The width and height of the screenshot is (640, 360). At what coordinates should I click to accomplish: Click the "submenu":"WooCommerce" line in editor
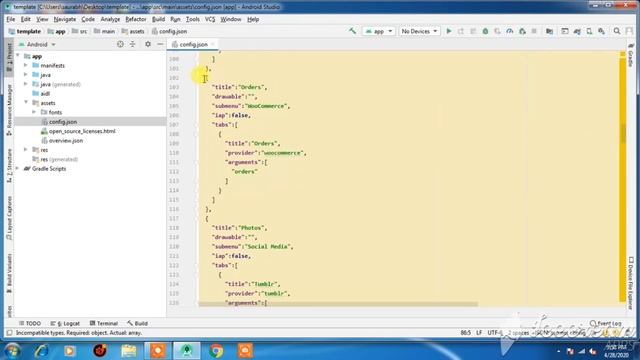tap(251, 106)
